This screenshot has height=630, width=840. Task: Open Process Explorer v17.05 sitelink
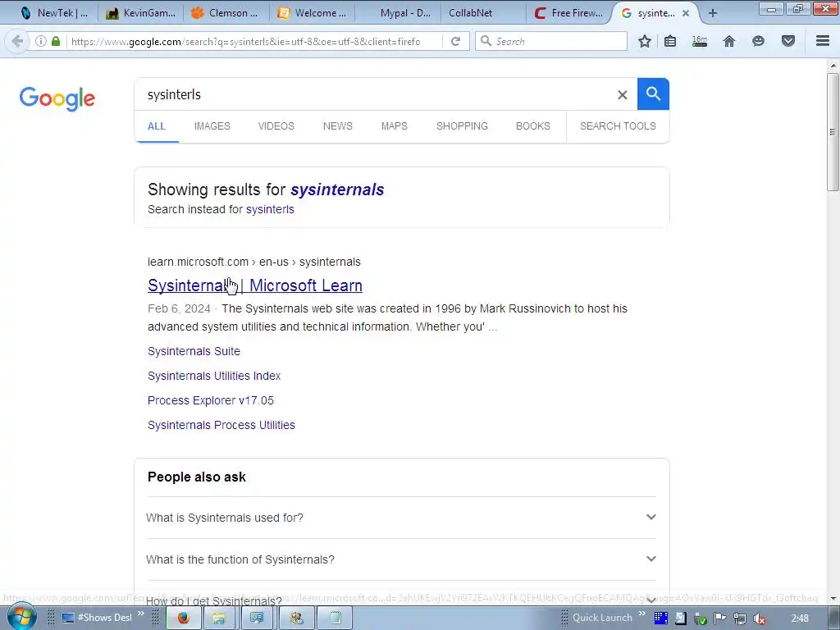coord(211,400)
